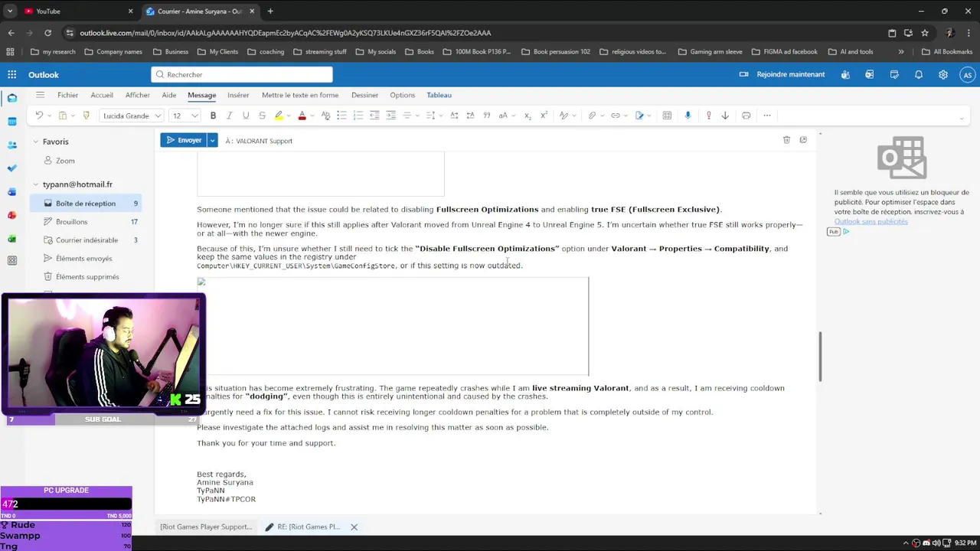980x551 pixels.
Task: Send the email with Envoyer button
Action: tap(184, 140)
